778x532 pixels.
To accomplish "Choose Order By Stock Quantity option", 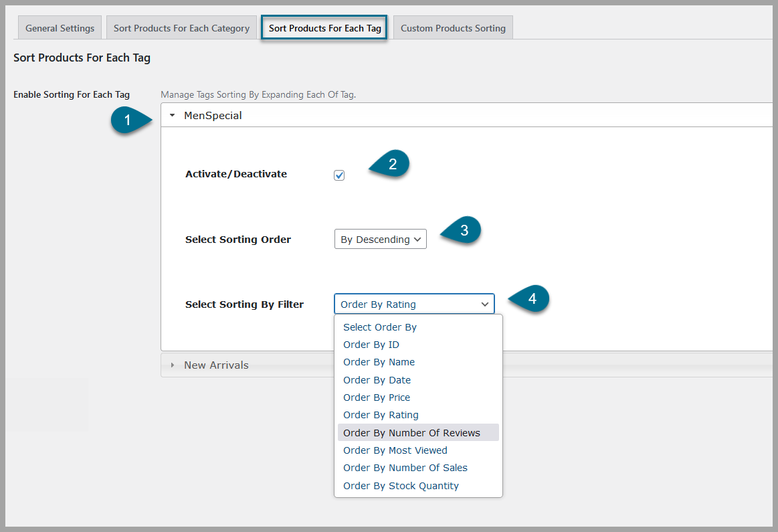I will 401,486.
